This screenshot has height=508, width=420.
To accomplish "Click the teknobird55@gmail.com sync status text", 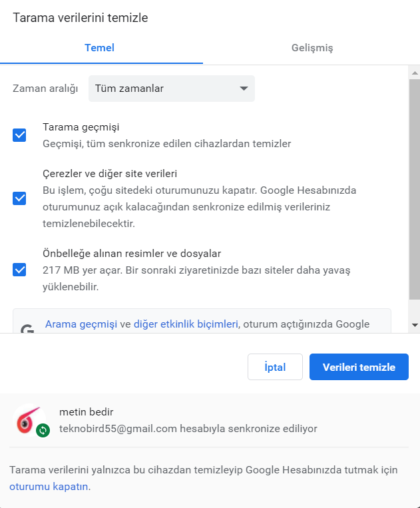I will point(188,429).
